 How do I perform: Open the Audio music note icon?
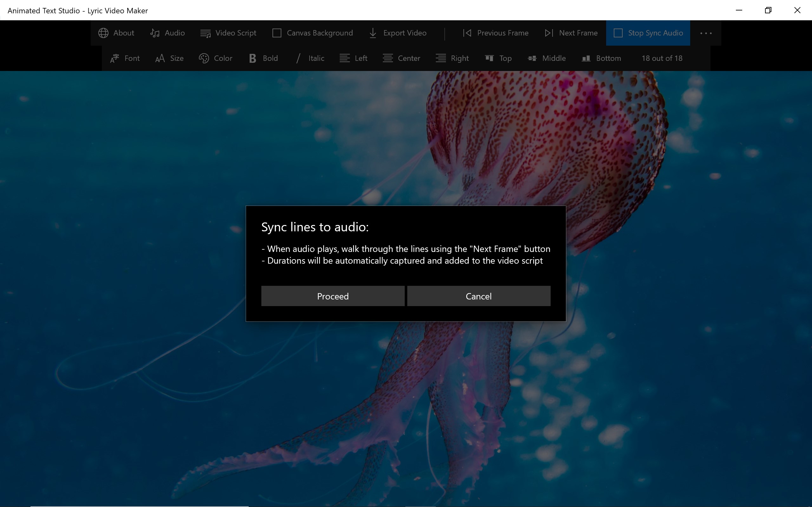(155, 33)
